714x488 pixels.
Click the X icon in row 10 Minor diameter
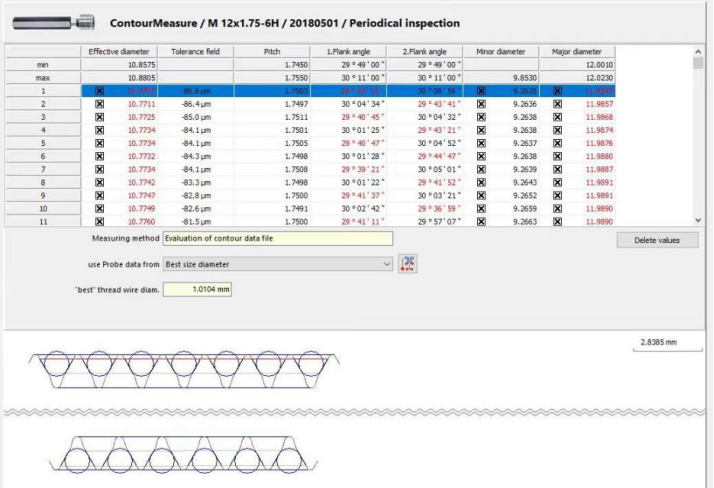click(x=482, y=207)
